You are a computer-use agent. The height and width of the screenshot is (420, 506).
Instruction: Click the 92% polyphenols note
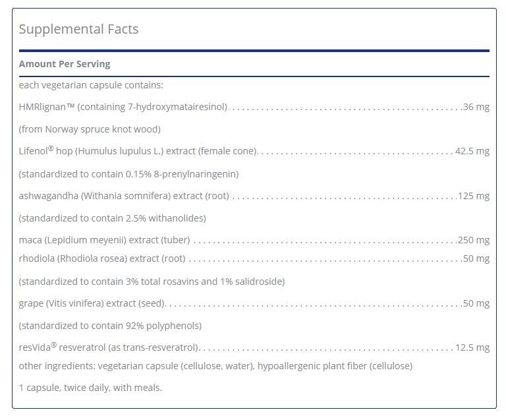(110, 326)
